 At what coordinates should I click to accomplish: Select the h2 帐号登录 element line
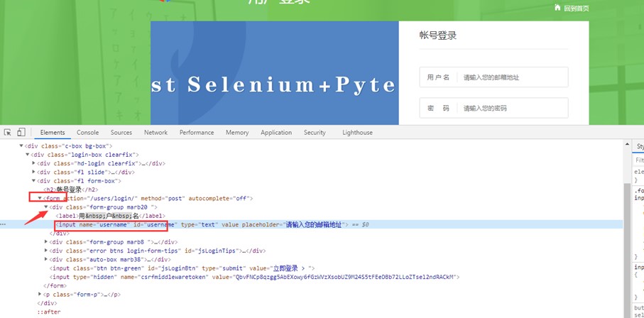(x=70, y=190)
